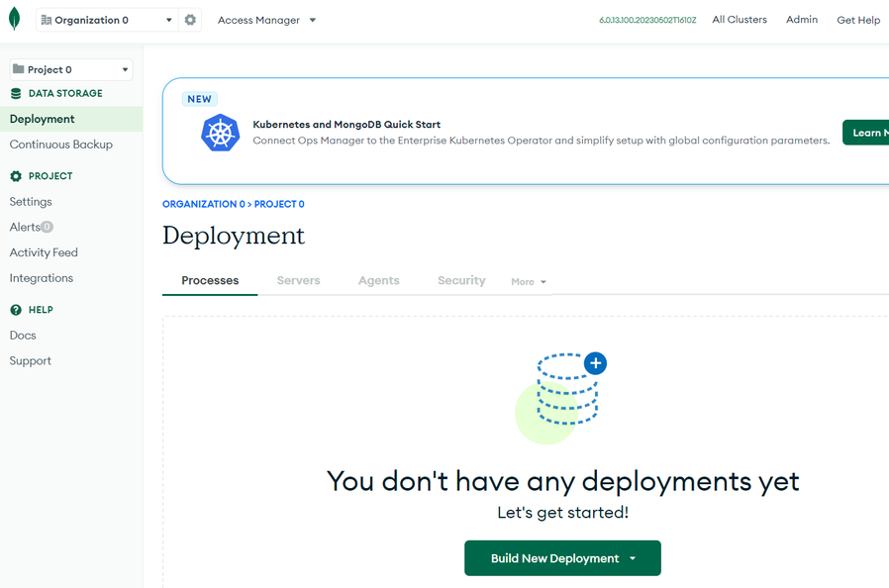
Task: Click the ORGANIZATION 0 breadcrumb
Action: 204,204
